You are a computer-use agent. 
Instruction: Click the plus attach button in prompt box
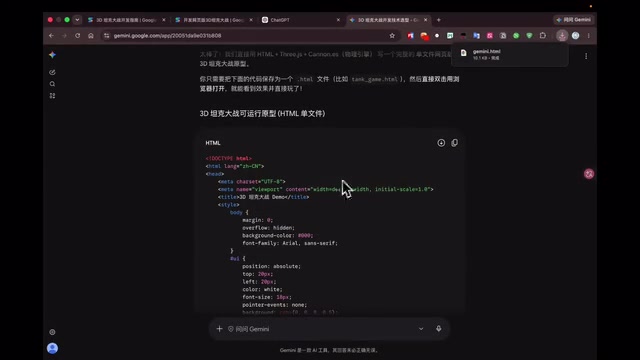(x=219, y=329)
